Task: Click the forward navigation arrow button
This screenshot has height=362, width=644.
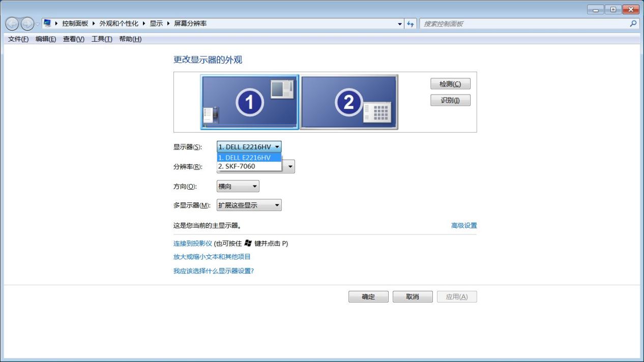Action: coord(27,24)
